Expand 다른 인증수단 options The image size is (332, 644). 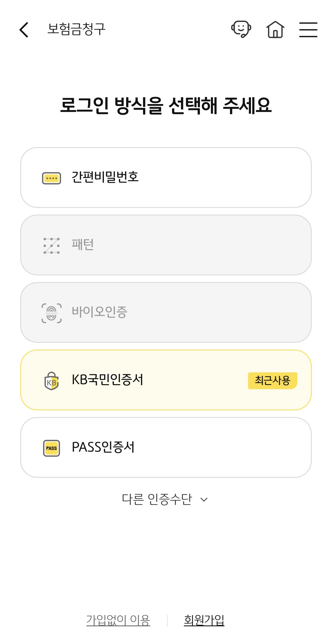pyautogui.click(x=157, y=499)
